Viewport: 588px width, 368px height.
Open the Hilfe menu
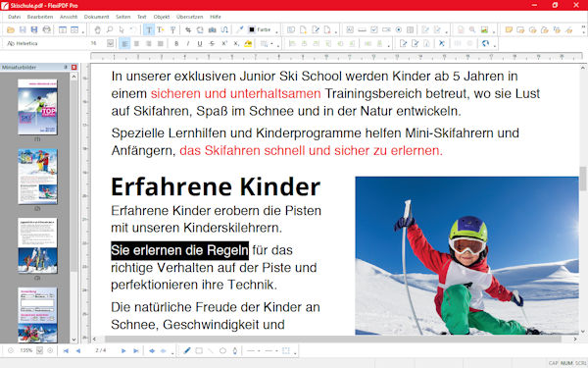[216, 17]
